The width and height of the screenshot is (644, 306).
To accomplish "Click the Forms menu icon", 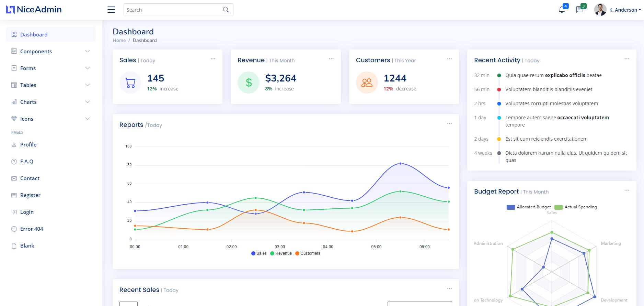I will tap(14, 68).
